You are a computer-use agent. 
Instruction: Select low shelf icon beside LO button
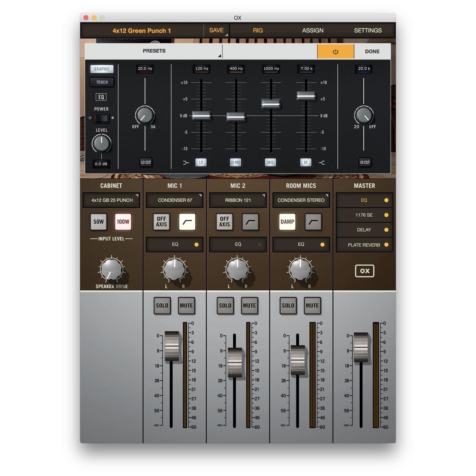click(x=186, y=163)
